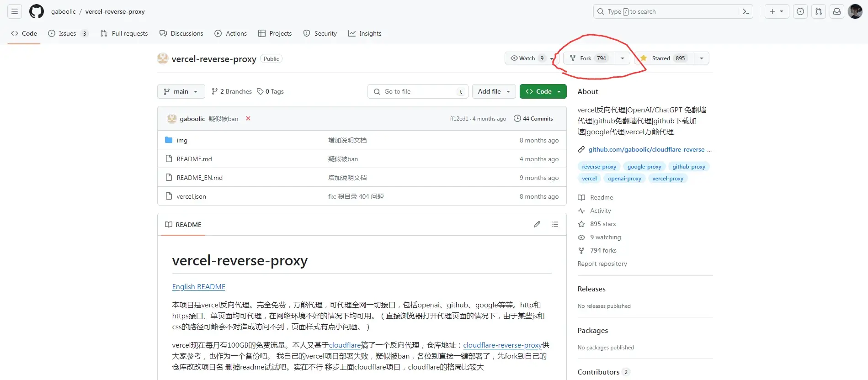Edit the README with pencil icon
The height and width of the screenshot is (380, 868).
[x=537, y=224]
